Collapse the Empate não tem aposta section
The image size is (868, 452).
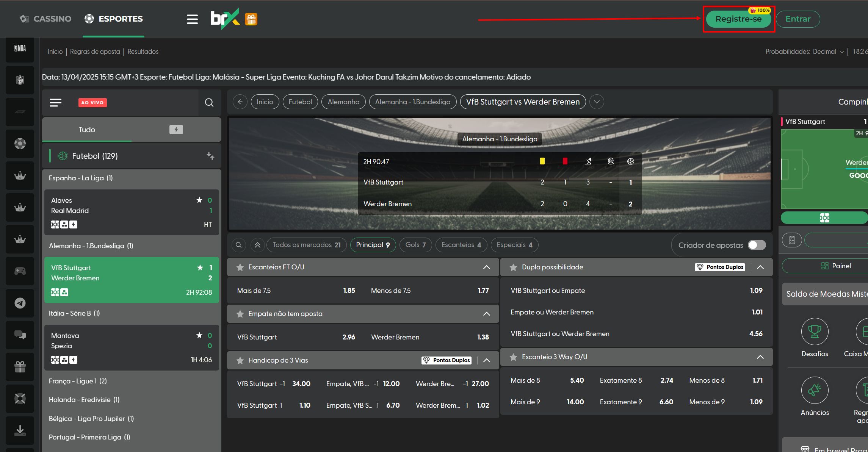pos(487,314)
